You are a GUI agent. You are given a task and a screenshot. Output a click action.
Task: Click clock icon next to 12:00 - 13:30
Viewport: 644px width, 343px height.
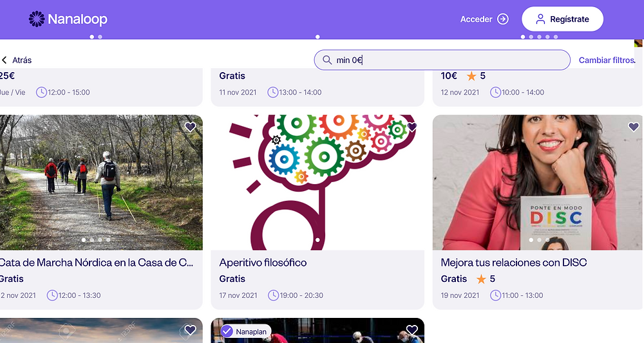52,295
